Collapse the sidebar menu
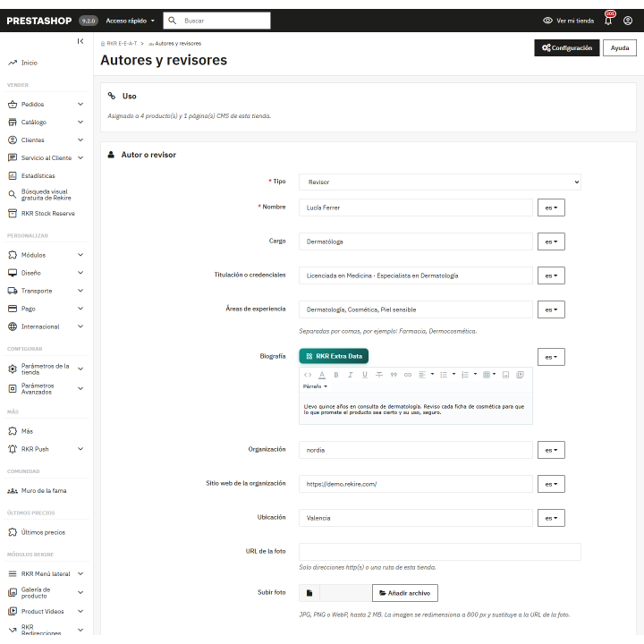Image resolution: width=644 pixels, height=644 pixels. tap(80, 41)
